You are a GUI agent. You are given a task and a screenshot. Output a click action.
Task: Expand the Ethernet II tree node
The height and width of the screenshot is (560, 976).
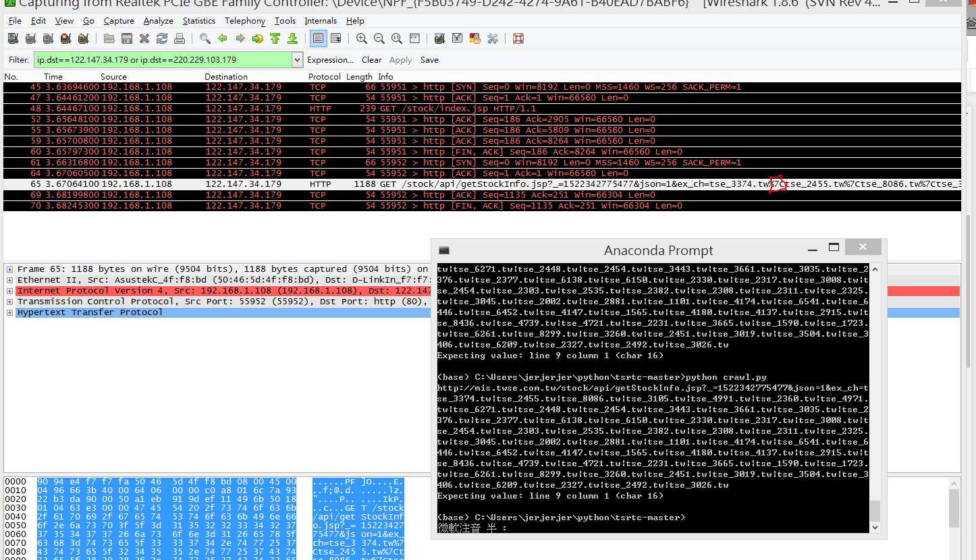pos(9,280)
